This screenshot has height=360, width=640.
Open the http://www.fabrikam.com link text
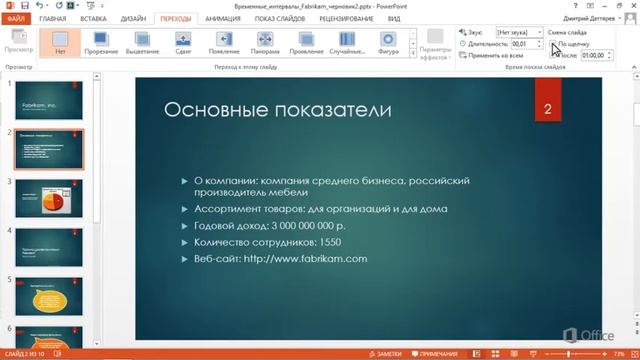[305, 259]
